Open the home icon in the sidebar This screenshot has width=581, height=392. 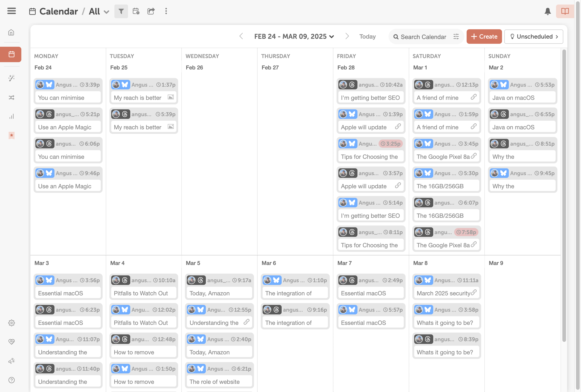point(12,32)
